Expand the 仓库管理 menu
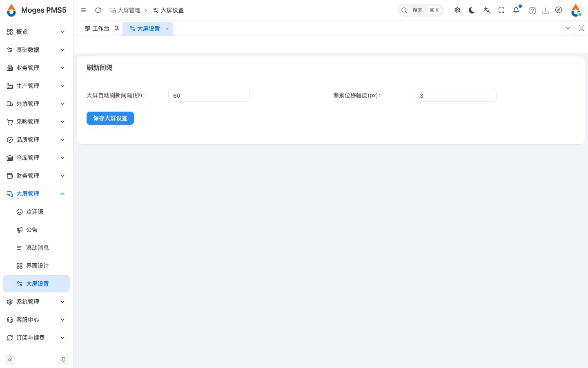The width and height of the screenshot is (588, 368). 36,158
